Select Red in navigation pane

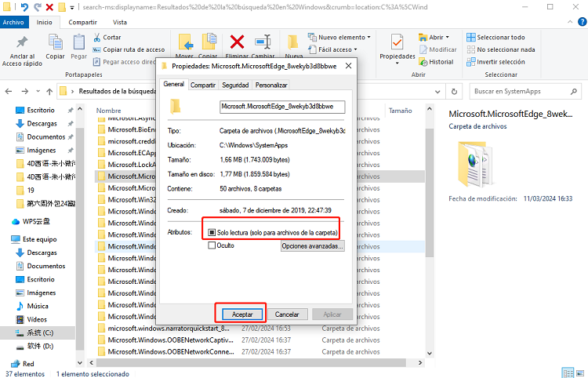coord(23,364)
